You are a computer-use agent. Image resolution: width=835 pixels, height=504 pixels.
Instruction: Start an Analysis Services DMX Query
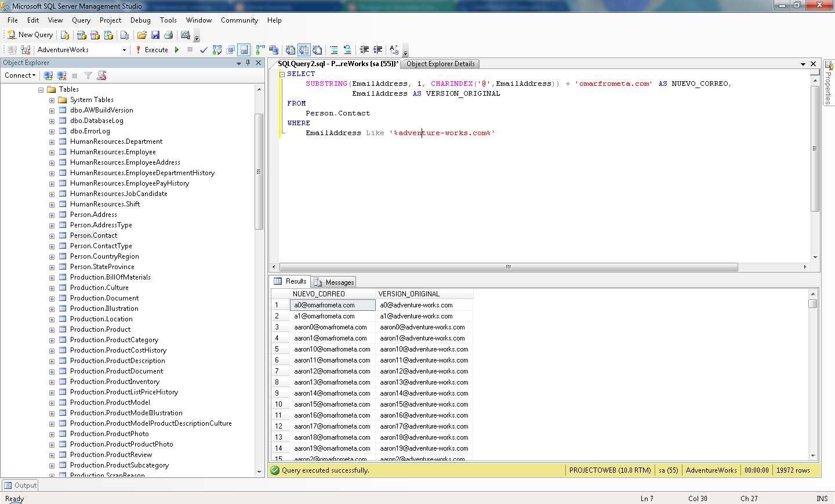(x=95, y=35)
